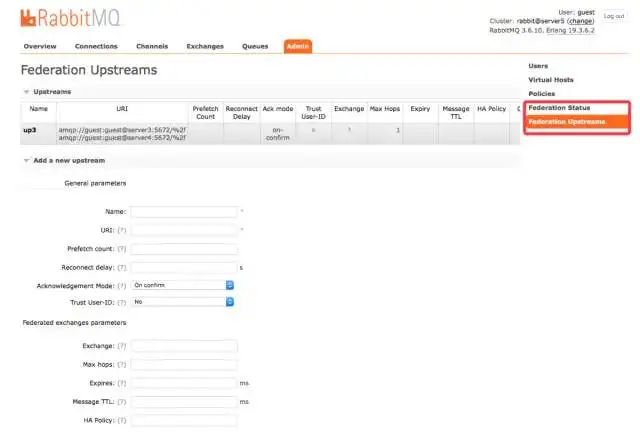Open the up3 upstream entry
Image resolution: width=640 pixels, height=437 pixels.
[x=30, y=130]
